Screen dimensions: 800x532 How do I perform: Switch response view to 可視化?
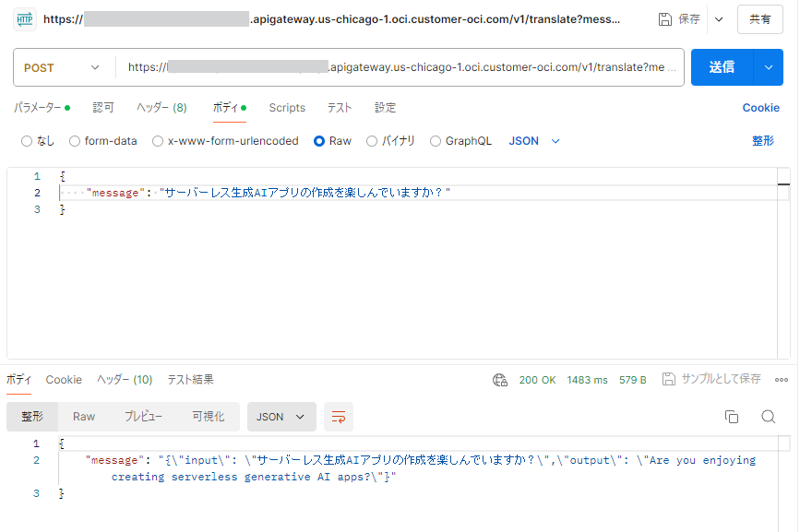coord(209,417)
